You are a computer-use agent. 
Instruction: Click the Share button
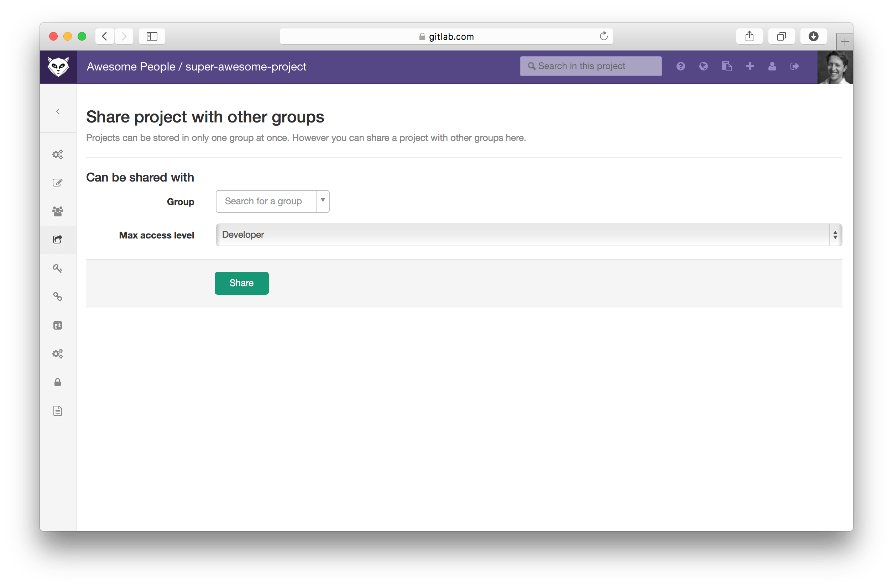pyautogui.click(x=241, y=283)
